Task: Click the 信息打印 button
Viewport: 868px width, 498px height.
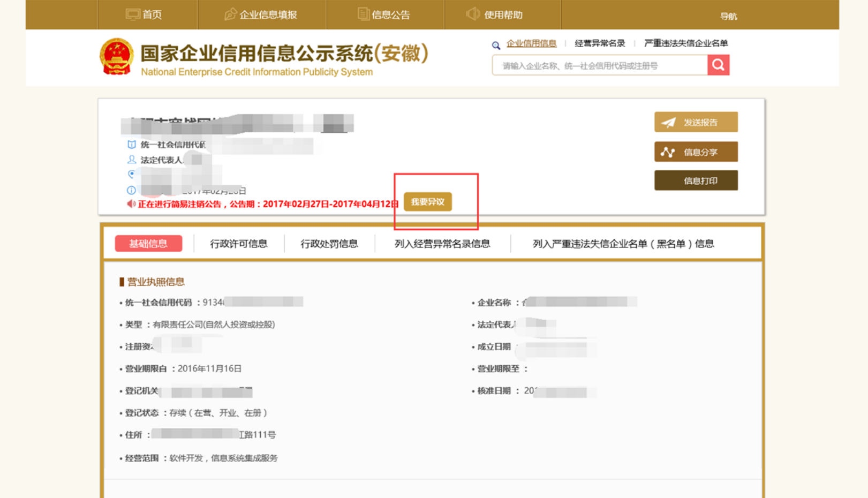Action: tap(696, 180)
